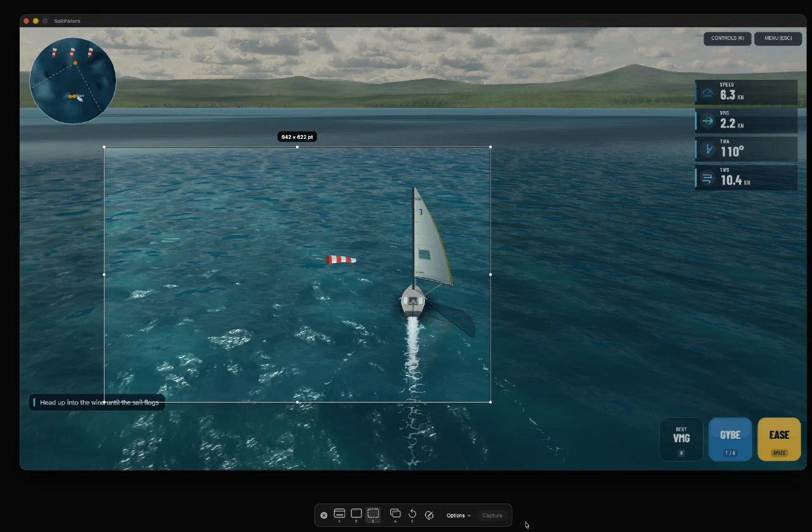
Task: Click the 110° TWA value
Action: pyautogui.click(x=732, y=152)
